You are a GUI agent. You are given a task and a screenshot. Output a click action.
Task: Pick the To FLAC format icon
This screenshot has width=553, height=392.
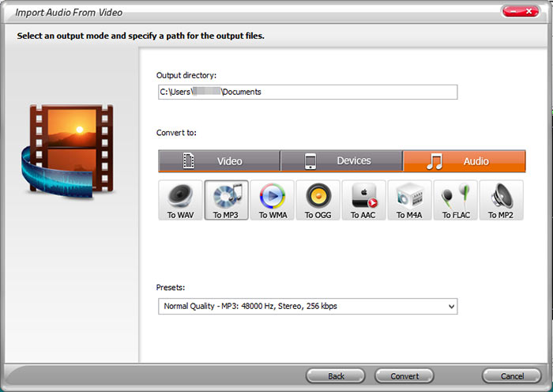(x=456, y=200)
